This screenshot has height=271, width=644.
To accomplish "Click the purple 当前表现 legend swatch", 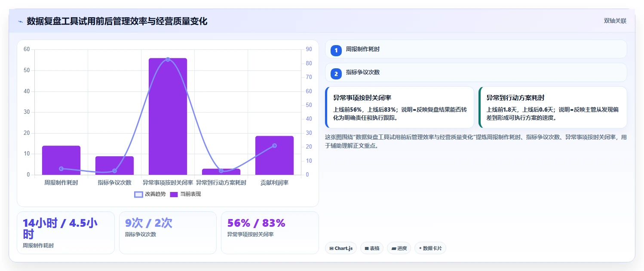I will click(174, 194).
